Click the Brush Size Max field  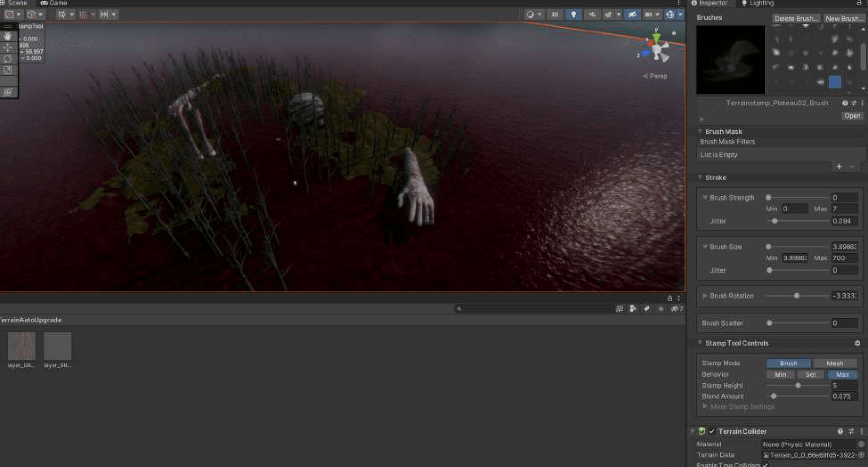(x=844, y=258)
